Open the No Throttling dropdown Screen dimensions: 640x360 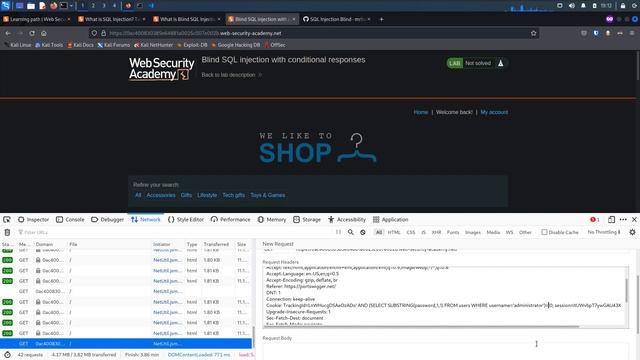(x=604, y=232)
